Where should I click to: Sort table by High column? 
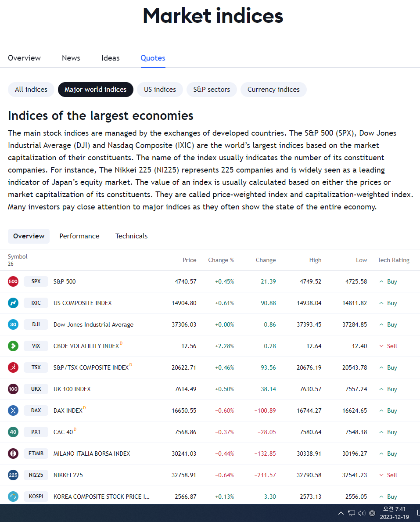pos(315,260)
